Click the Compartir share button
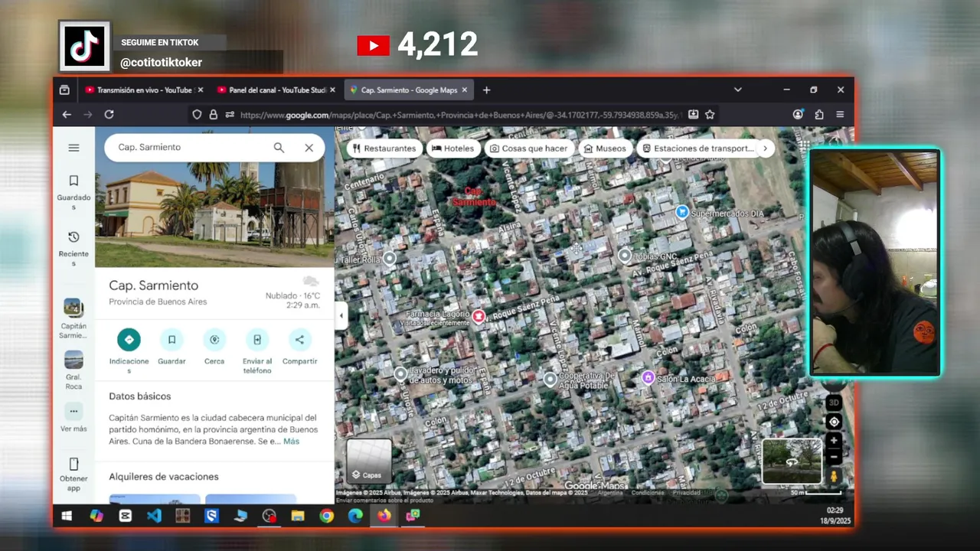This screenshot has width=980, height=551. [299, 340]
